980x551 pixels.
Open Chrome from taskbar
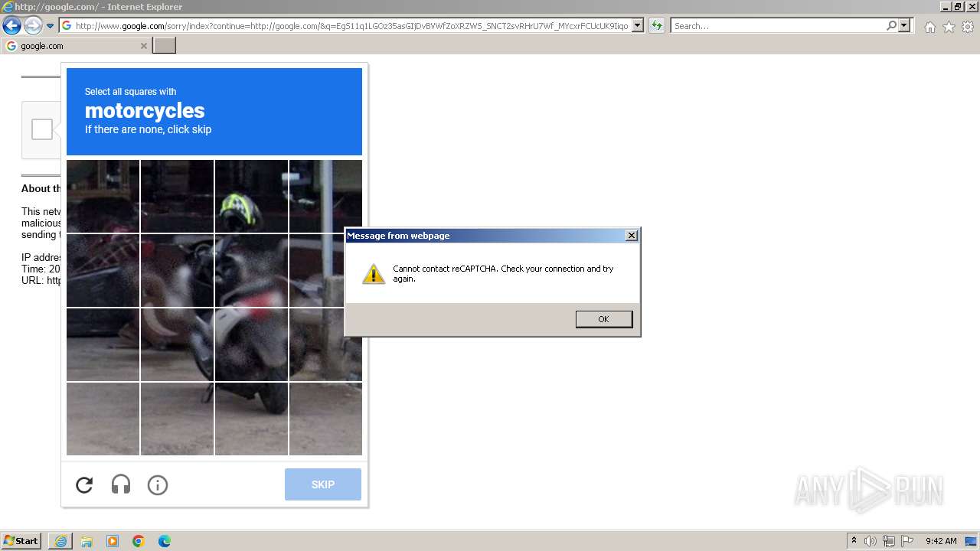(139, 541)
